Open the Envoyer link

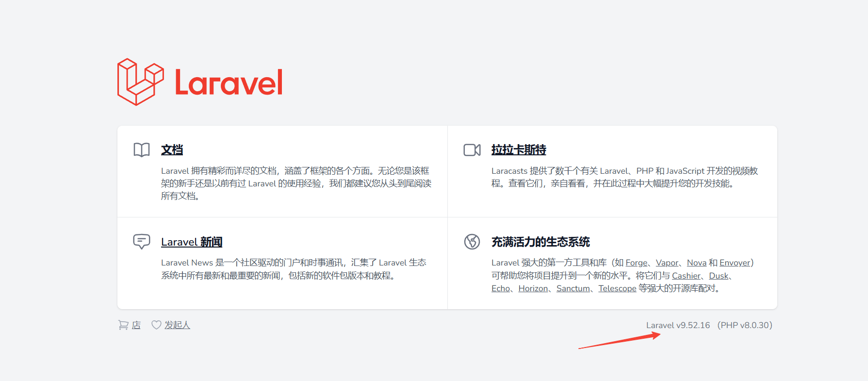(735, 263)
